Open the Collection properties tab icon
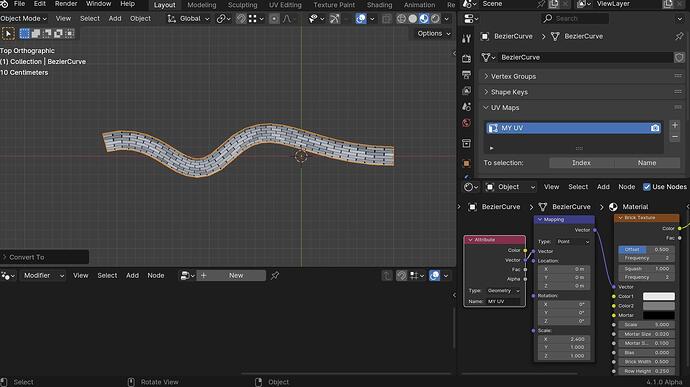The height and width of the screenshot is (387, 690). pyautogui.click(x=466, y=143)
